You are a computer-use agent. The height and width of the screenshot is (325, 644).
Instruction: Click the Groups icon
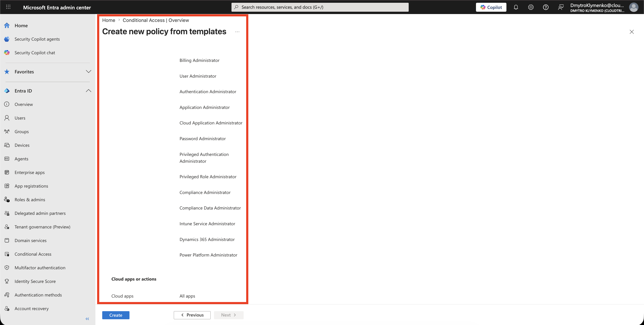(7, 131)
